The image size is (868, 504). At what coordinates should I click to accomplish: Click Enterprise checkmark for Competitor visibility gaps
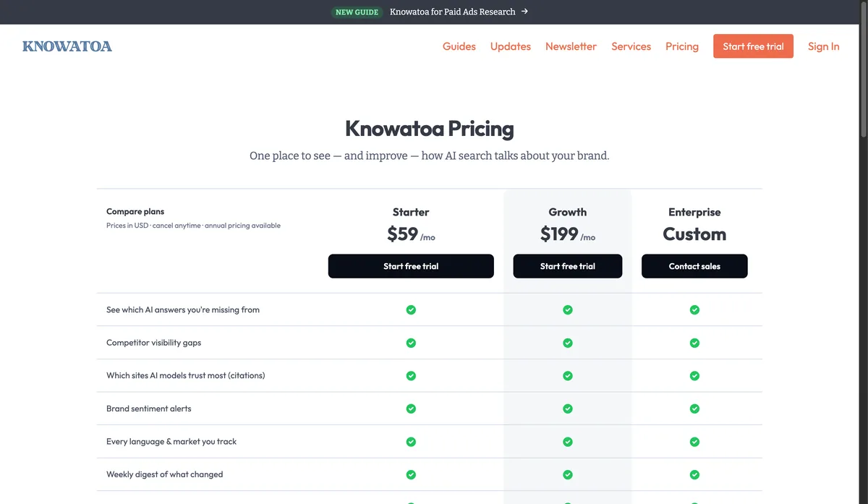(x=694, y=343)
